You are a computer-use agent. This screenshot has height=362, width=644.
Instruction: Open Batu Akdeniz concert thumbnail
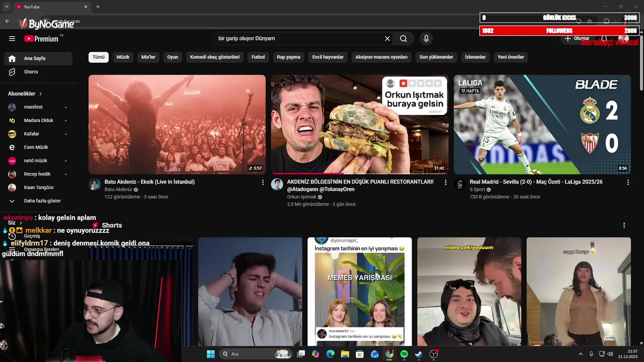click(177, 125)
